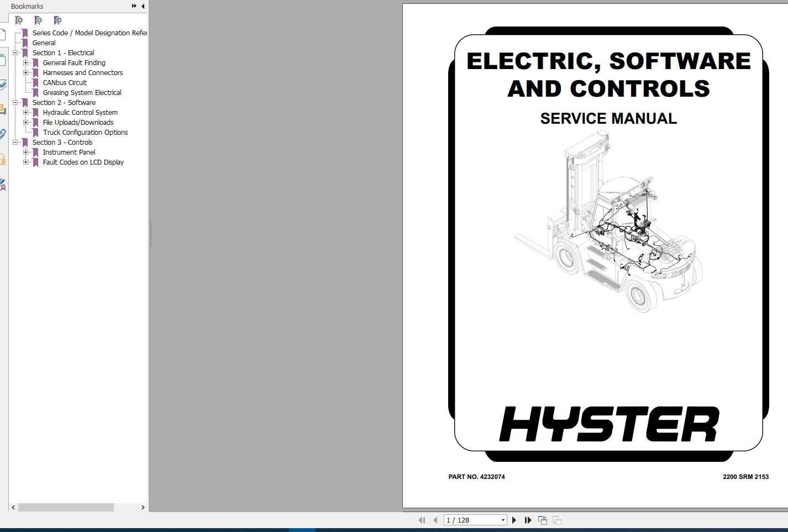Open the Hydraulic Control System bookmark
Screen dimensions: 788x532
point(80,113)
